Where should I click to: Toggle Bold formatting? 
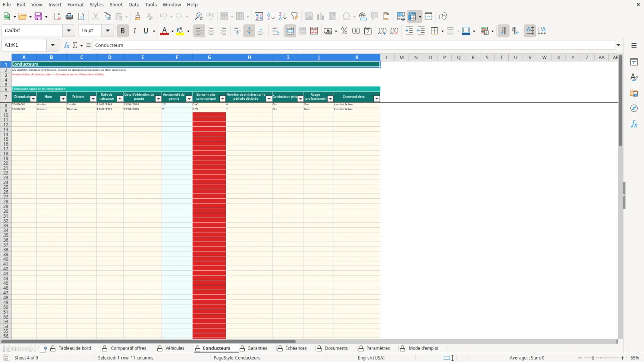pyautogui.click(x=123, y=31)
